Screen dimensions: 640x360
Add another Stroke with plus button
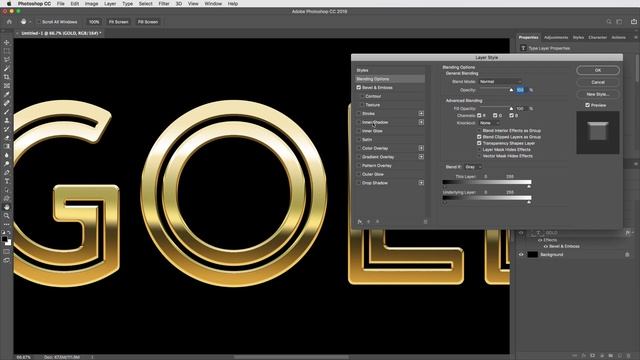click(x=421, y=113)
